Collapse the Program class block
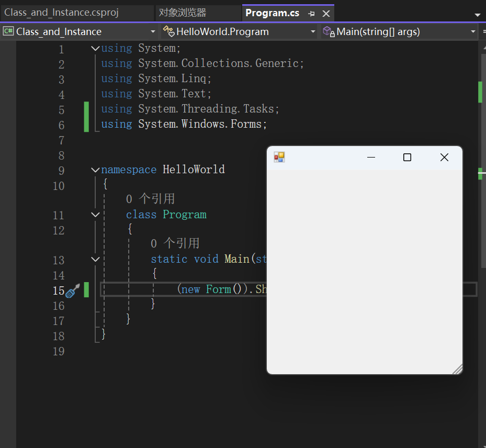The height and width of the screenshot is (448, 486). [95, 215]
